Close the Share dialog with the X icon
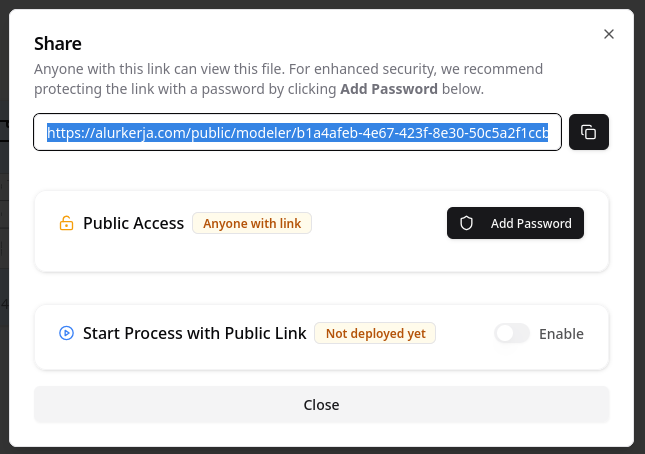The height and width of the screenshot is (454, 645). point(609,34)
